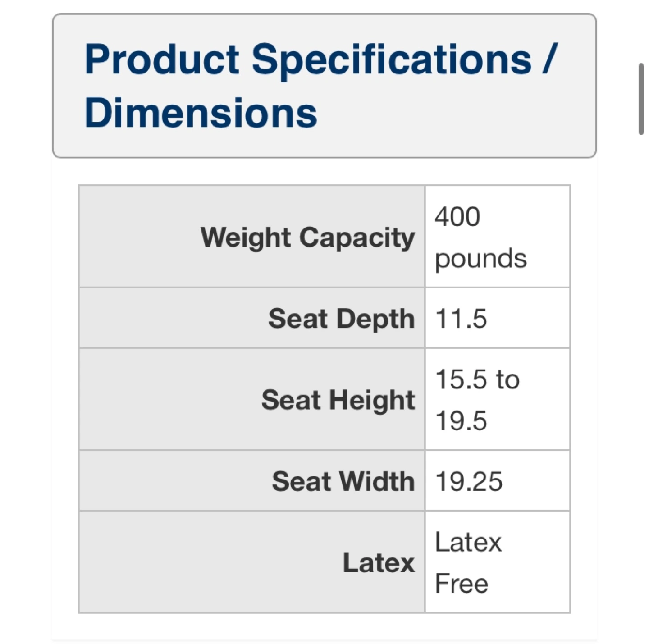Screen dimensions: 649x644
Task: Click the number 400 in Weight Capacity
Action: pos(457,216)
